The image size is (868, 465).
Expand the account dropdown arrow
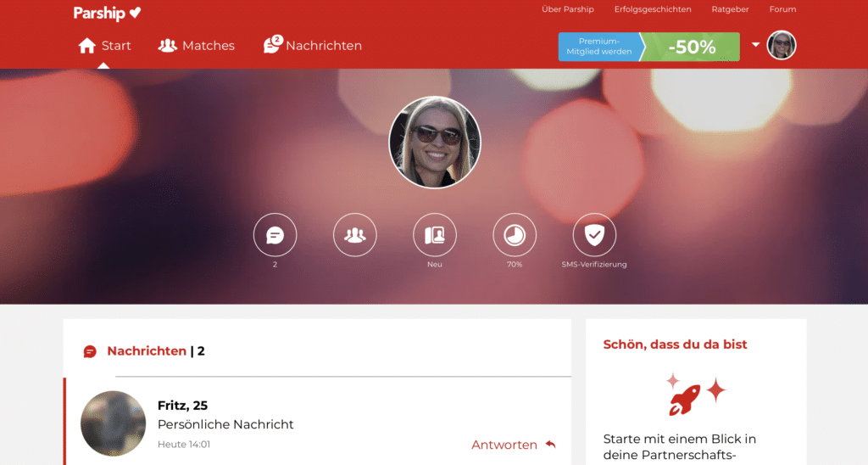point(755,44)
